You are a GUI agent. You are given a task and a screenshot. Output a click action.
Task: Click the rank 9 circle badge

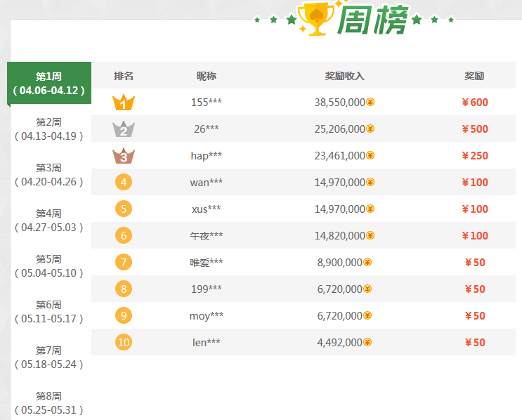(124, 315)
